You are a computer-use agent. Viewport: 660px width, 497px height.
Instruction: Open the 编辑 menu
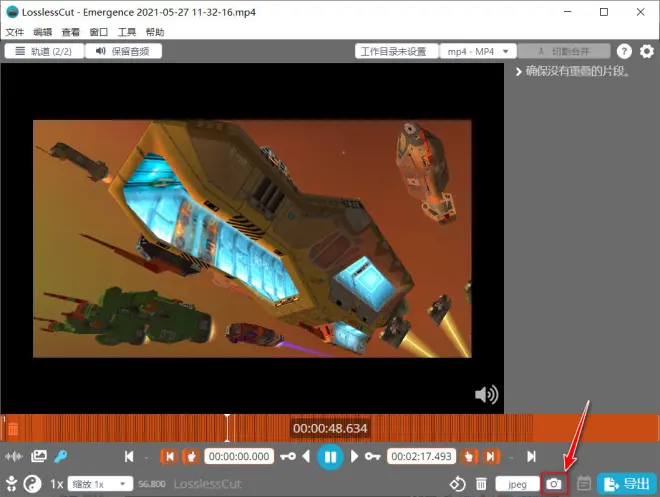point(43,32)
